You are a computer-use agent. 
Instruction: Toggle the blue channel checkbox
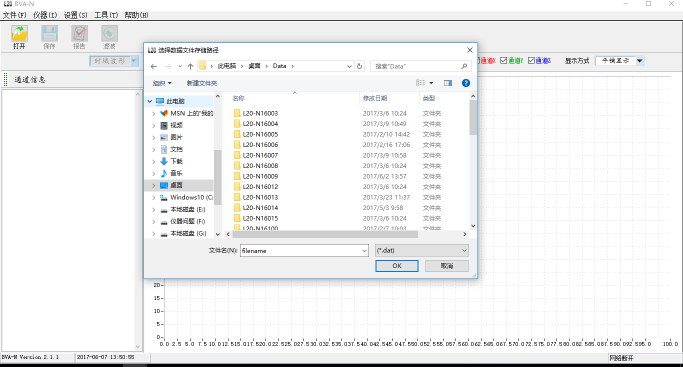click(531, 61)
